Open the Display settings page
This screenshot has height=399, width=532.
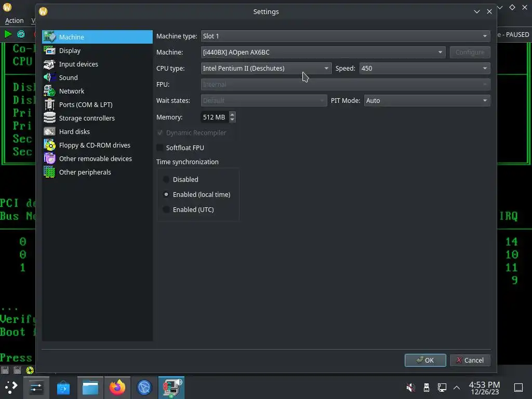(x=97, y=50)
